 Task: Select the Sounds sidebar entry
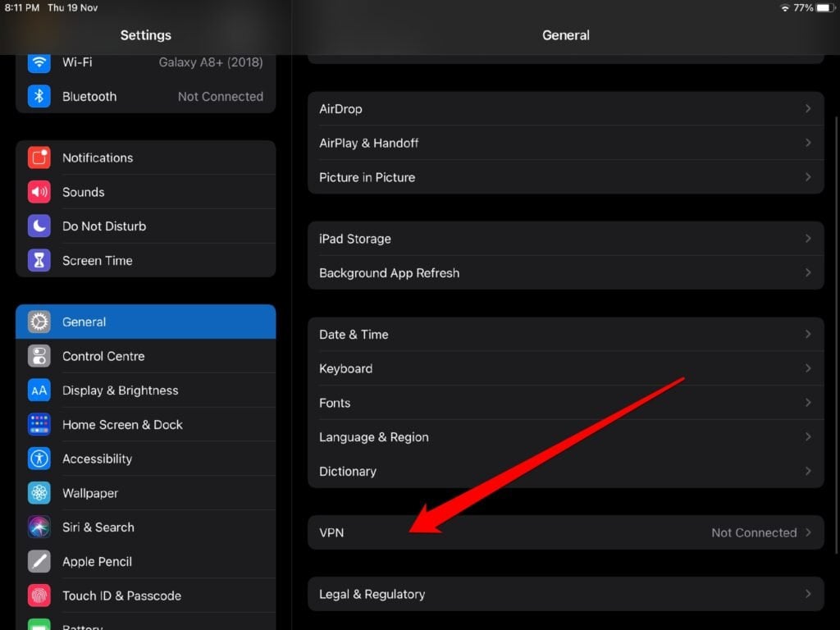pos(146,192)
